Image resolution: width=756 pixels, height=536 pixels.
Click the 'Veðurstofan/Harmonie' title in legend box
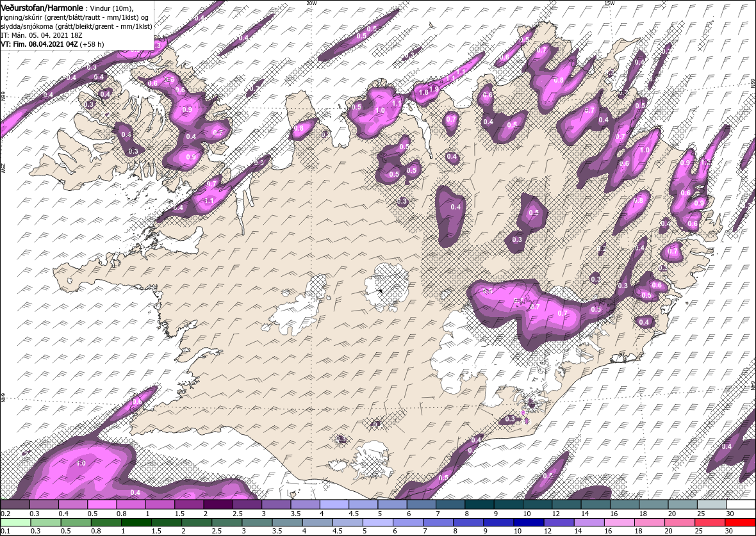(x=42, y=7)
